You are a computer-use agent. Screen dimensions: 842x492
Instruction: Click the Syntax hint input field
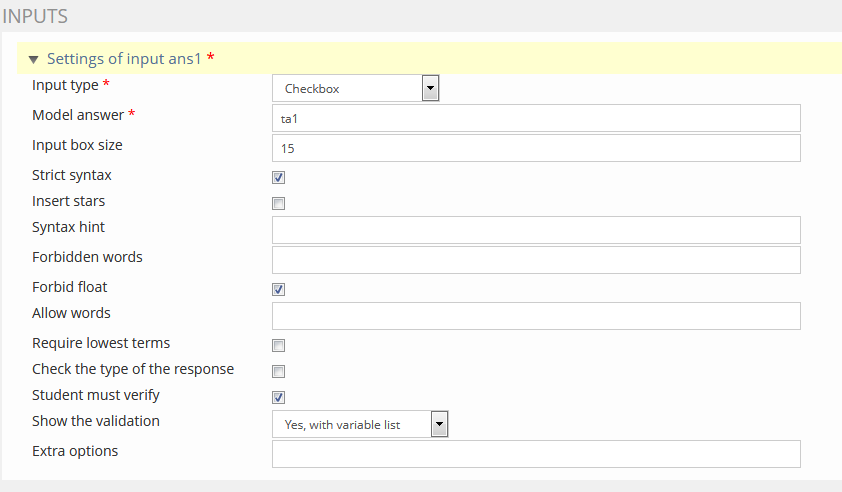click(536, 230)
